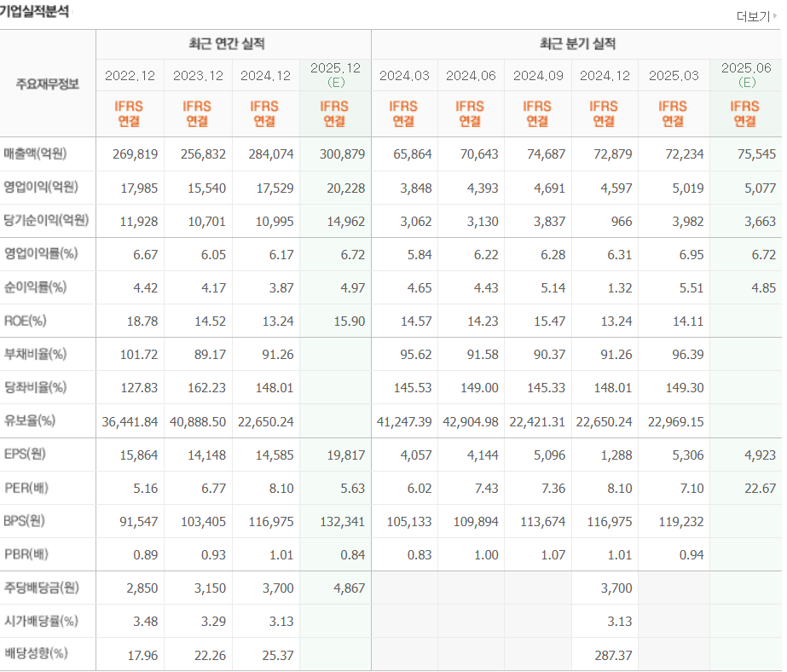Click the 18.78 ROE value
787x672 pixels.
coord(142,322)
